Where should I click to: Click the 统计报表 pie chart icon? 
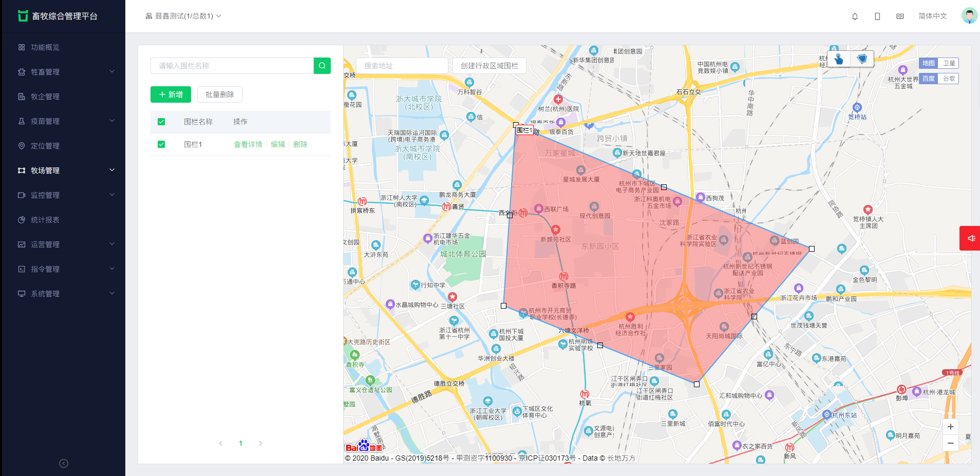pyautogui.click(x=22, y=220)
